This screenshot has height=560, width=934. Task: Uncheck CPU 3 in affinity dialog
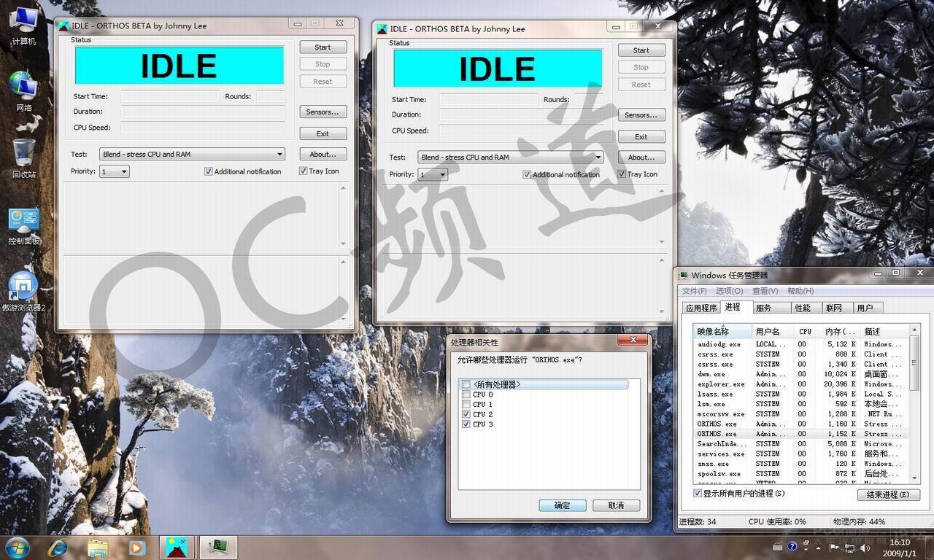click(466, 424)
